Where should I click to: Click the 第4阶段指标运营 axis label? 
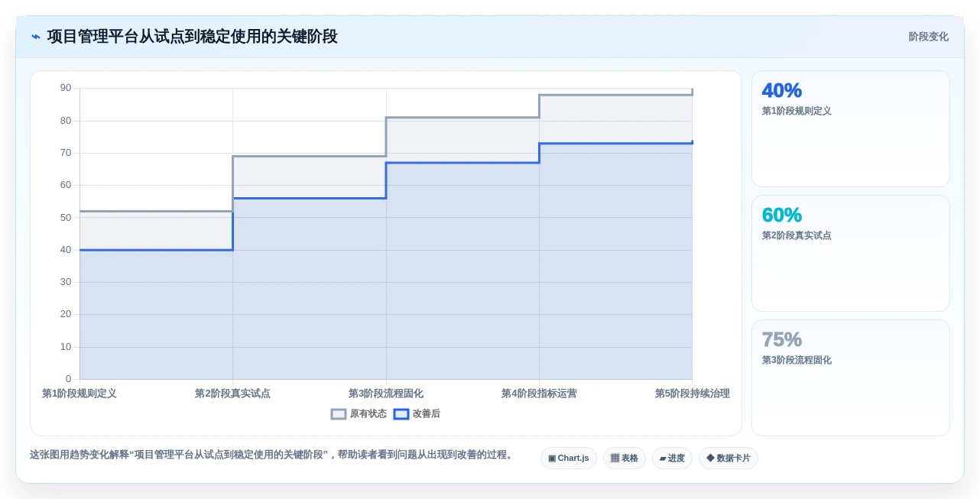click(539, 394)
